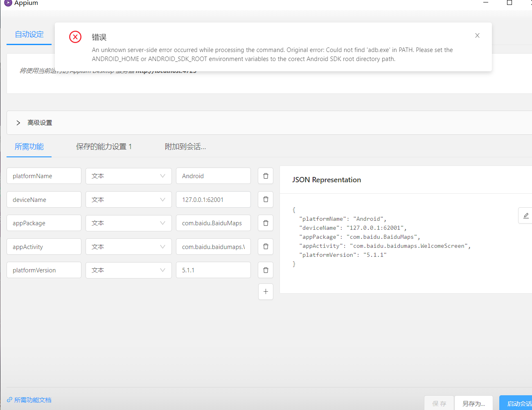This screenshot has height=410, width=532.
Task: Click the com.baidu.BaiduMaps value field
Action: point(213,223)
